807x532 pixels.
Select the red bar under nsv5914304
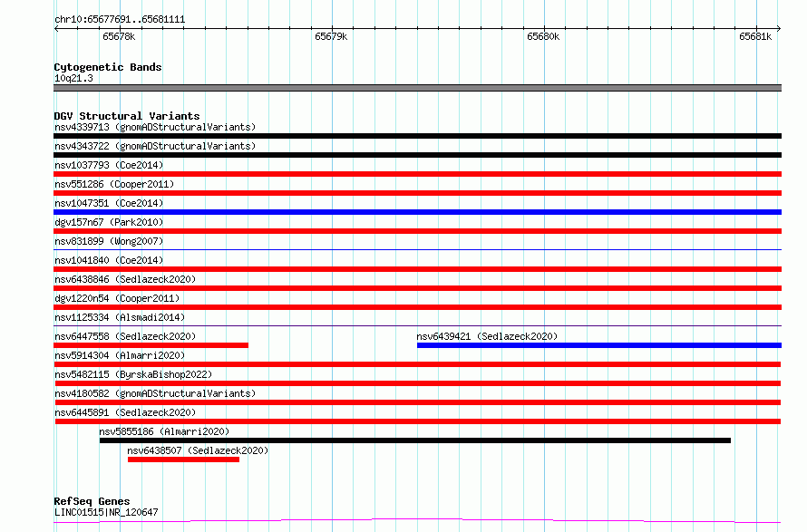418,364
